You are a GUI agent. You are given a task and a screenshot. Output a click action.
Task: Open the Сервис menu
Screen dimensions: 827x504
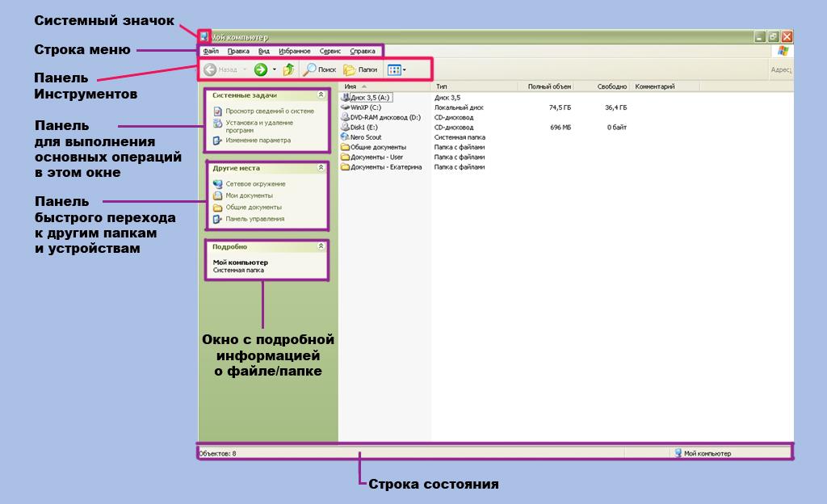(x=330, y=51)
